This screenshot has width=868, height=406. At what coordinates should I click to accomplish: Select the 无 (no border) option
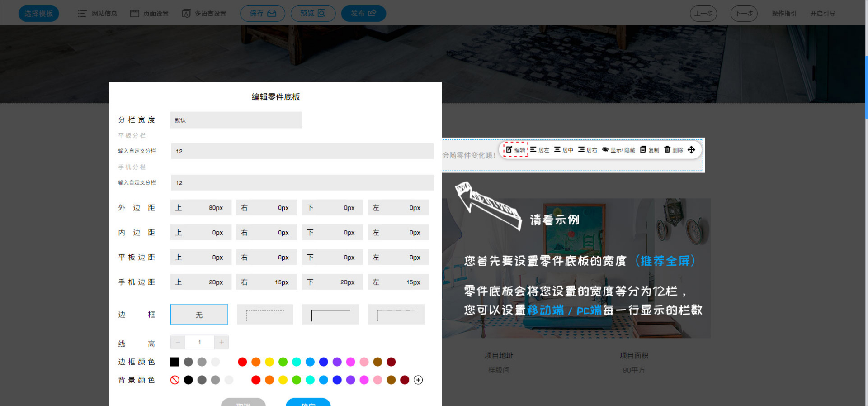(x=199, y=315)
